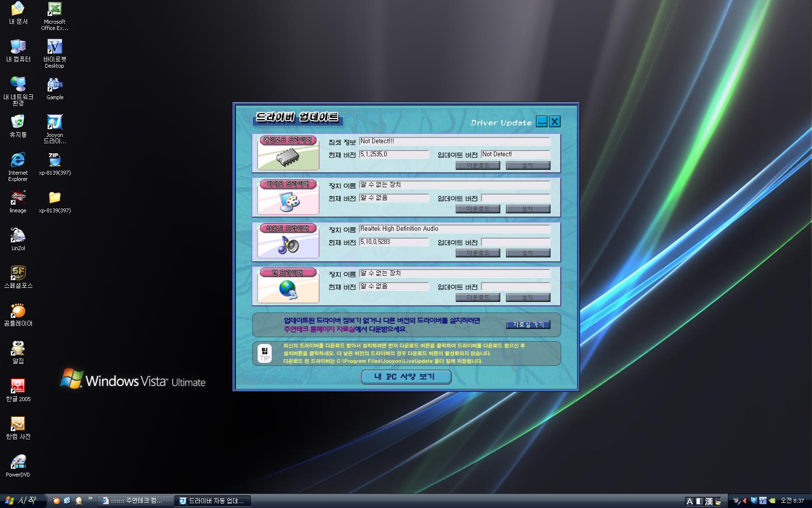Click 설치 button in video driver row
The image size is (812, 508).
(528, 209)
